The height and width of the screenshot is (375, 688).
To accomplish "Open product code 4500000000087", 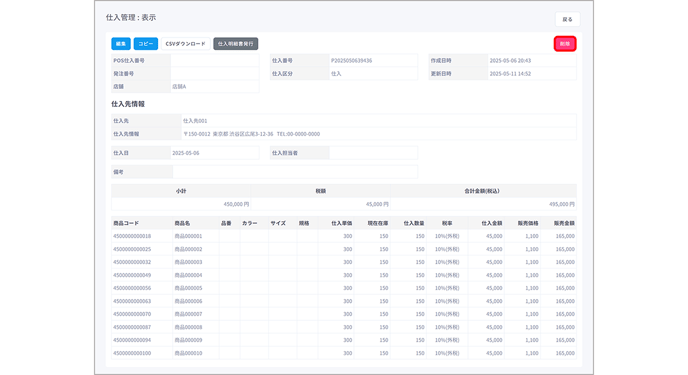I will point(132,327).
